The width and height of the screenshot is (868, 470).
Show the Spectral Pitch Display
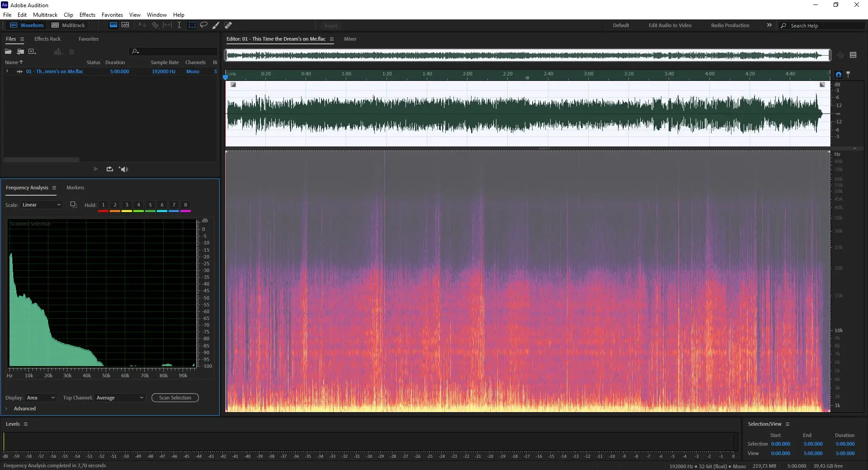coord(125,25)
